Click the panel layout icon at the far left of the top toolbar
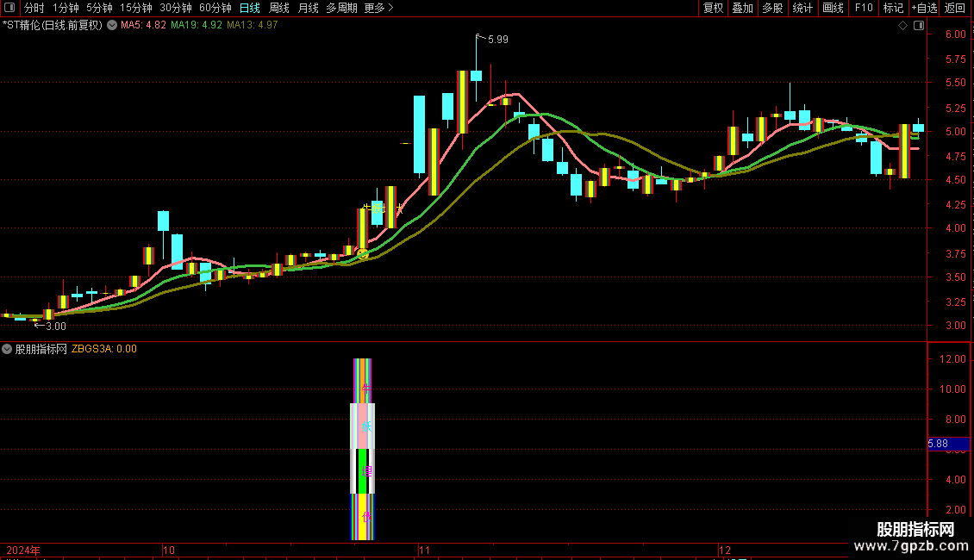The image size is (974, 560). click(x=9, y=8)
